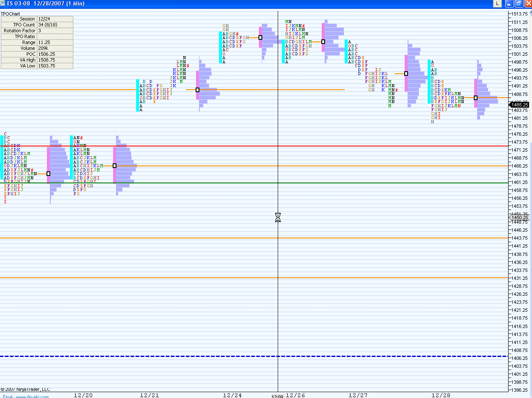
Task: Click the crosshair time marker 12:09
Action: click(278, 396)
